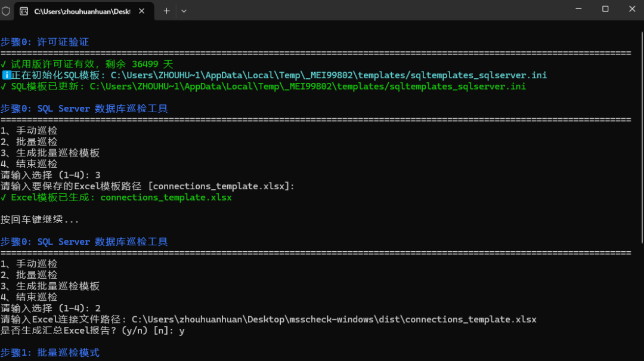Image resolution: width=644 pixels, height=361 pixels.
Task: Open a new tab with the plus button
Action: pyautogui.click(x=166, y=11)
